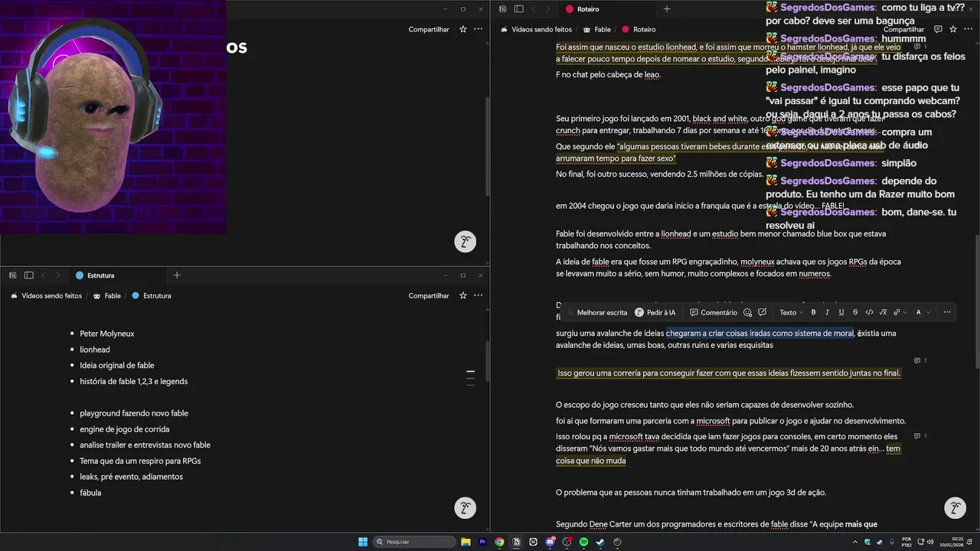Toggle italic on the selected text
The width and height of the screenshot is (980, 551).
pos(827,312)
